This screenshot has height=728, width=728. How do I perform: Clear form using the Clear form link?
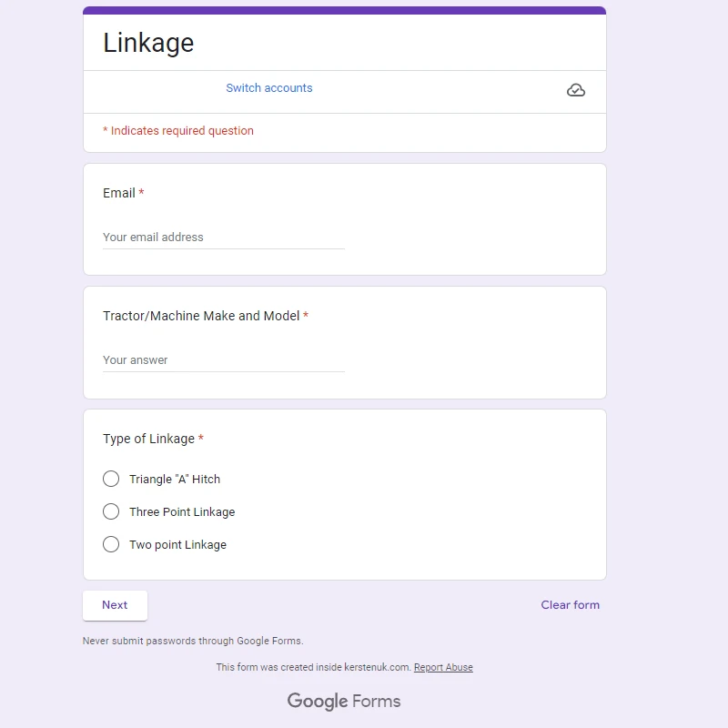click(570, 605)
